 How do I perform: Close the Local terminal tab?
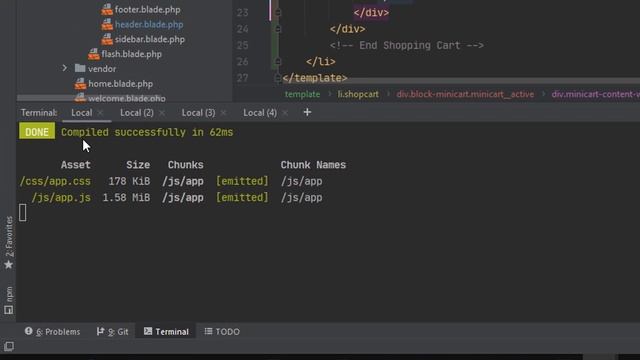click(x=100, y=113)
